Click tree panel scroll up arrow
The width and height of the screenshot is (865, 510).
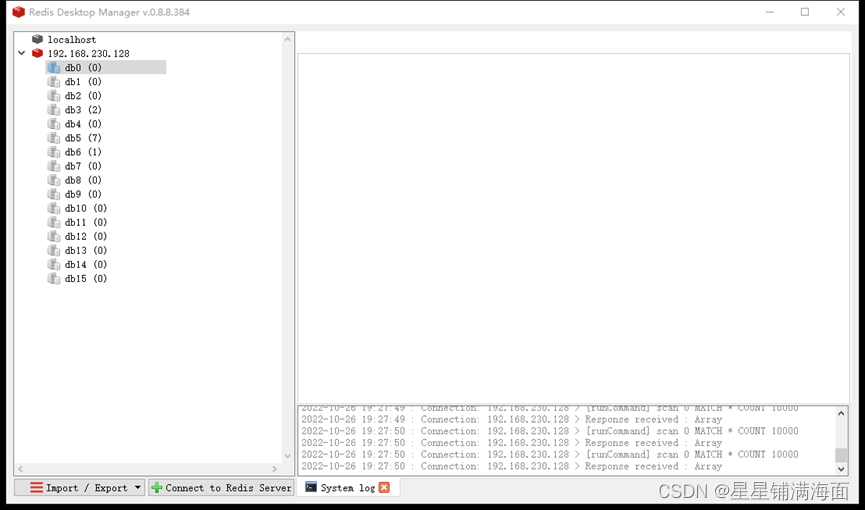click(287, 39)
